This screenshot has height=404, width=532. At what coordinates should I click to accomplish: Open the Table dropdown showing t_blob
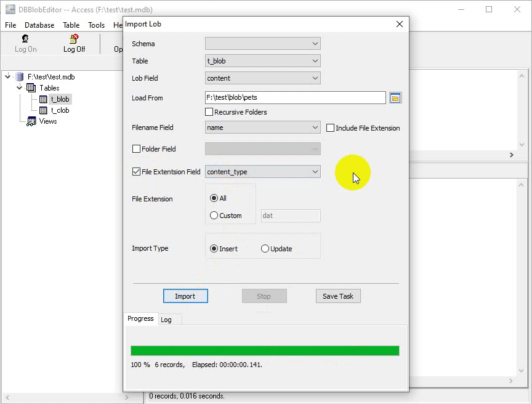(x=262, y=61)
